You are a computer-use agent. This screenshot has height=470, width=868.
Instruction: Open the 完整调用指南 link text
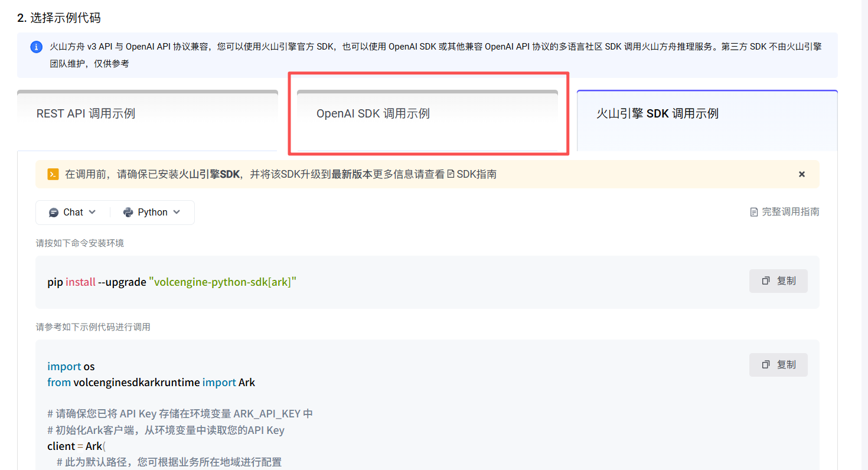tap(790, 212)
